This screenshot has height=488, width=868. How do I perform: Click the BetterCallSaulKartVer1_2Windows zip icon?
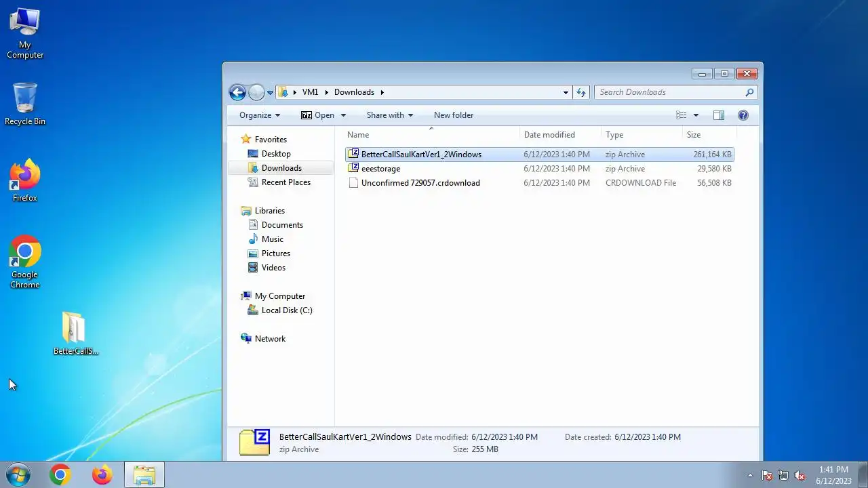(x=353, y=154)
